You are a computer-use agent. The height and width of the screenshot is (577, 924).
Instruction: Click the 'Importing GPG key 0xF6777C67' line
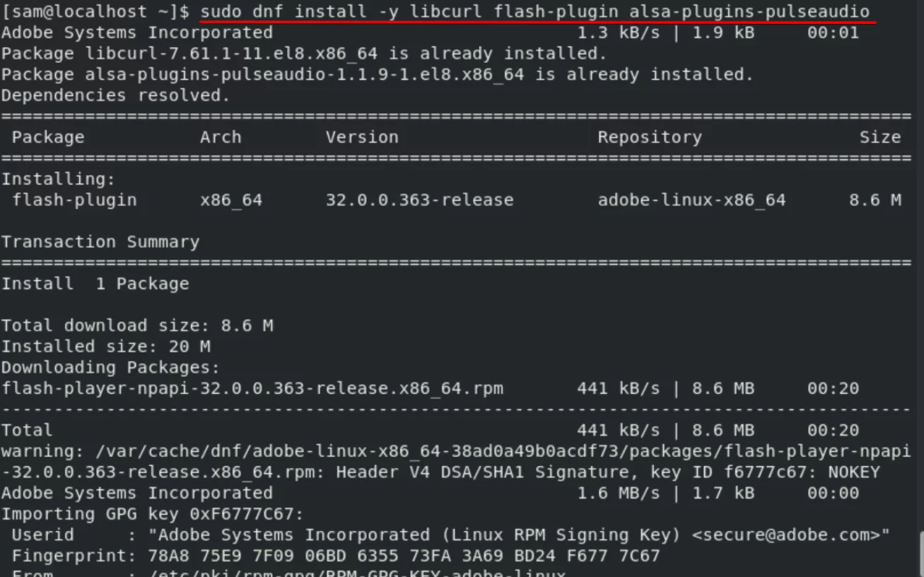pos(152,514)
